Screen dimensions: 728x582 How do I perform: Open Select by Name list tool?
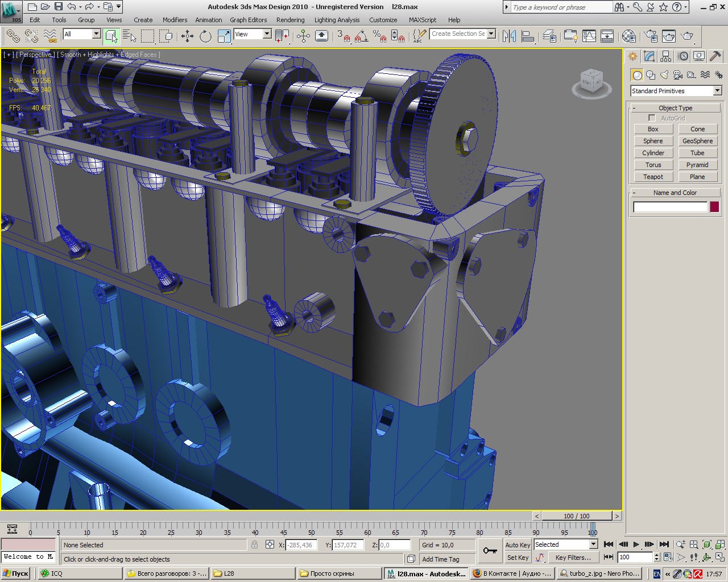click(130, 36)
